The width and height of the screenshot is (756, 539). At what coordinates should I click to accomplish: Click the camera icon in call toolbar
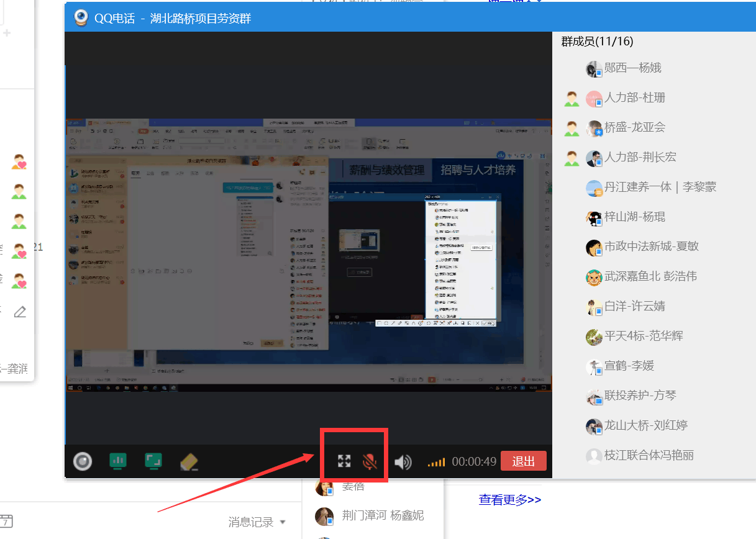pos(83,461)
